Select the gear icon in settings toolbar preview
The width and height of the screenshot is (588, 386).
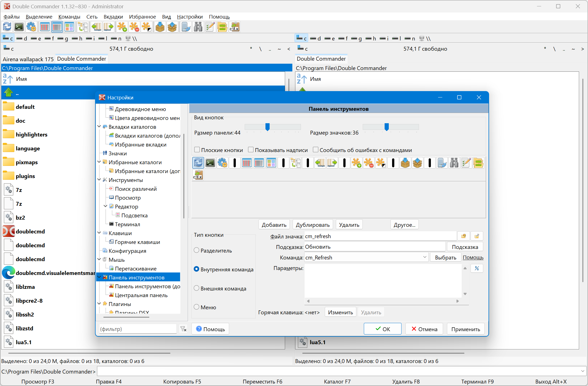[223, 163]
